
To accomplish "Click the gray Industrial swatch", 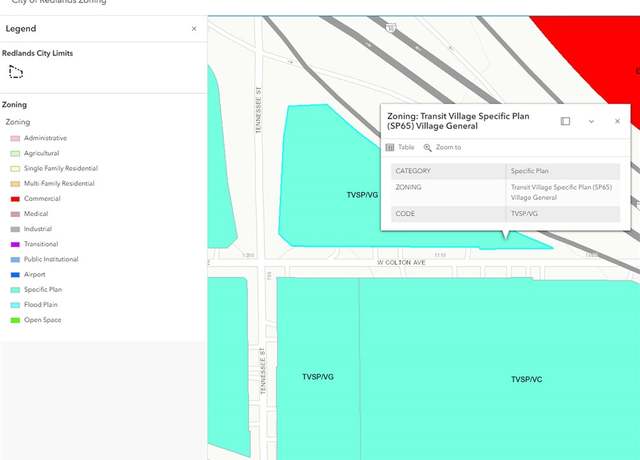I will [15, 229].
